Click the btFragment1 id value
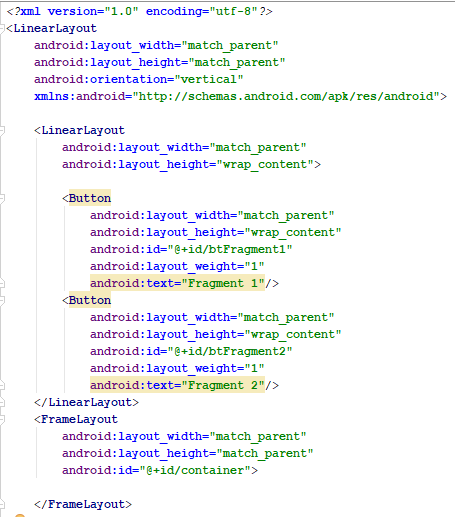455x517 pixels. click(230, 249)
